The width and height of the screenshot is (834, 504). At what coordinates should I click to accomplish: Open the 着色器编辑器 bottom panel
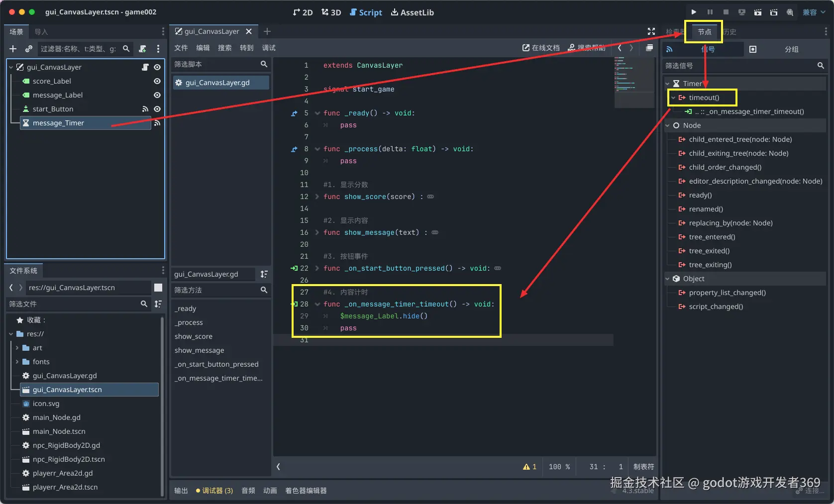306,491
